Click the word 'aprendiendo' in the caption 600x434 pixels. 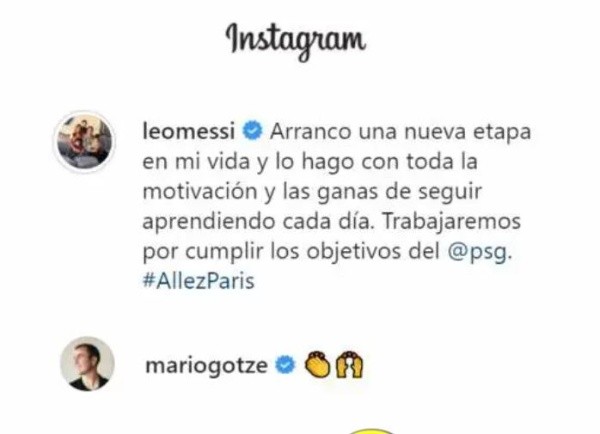(x=209, y=222)
